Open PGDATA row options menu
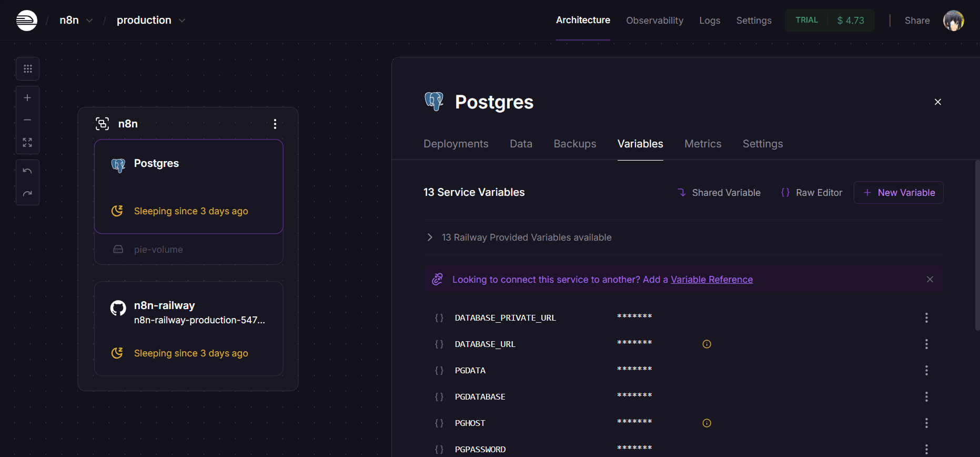This screenshot has height=457, width=980. coord(926,370)
